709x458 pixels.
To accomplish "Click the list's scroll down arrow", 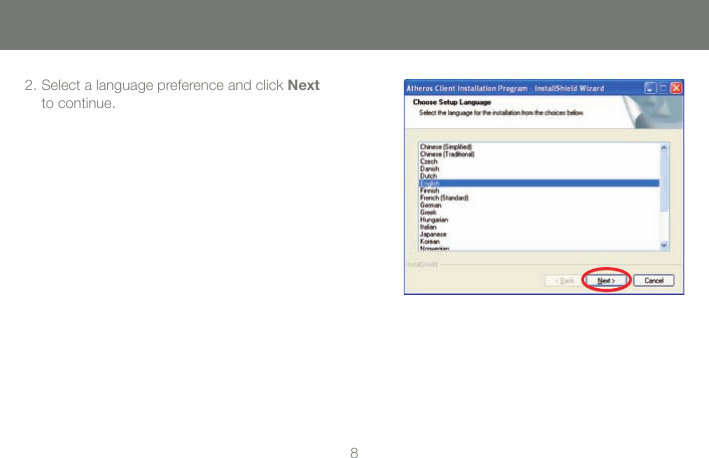I will point(664,245).
